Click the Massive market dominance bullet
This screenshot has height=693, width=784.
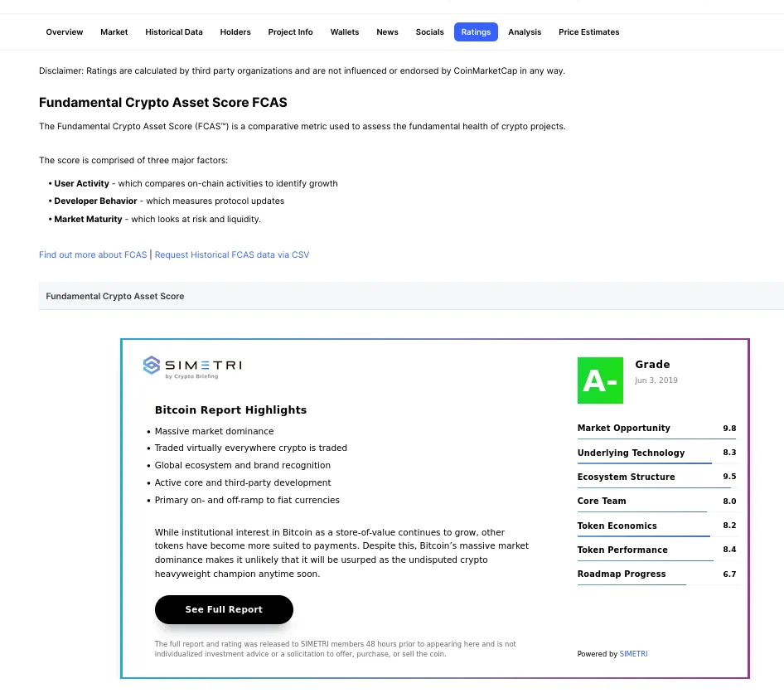click(x=214, y=431)
